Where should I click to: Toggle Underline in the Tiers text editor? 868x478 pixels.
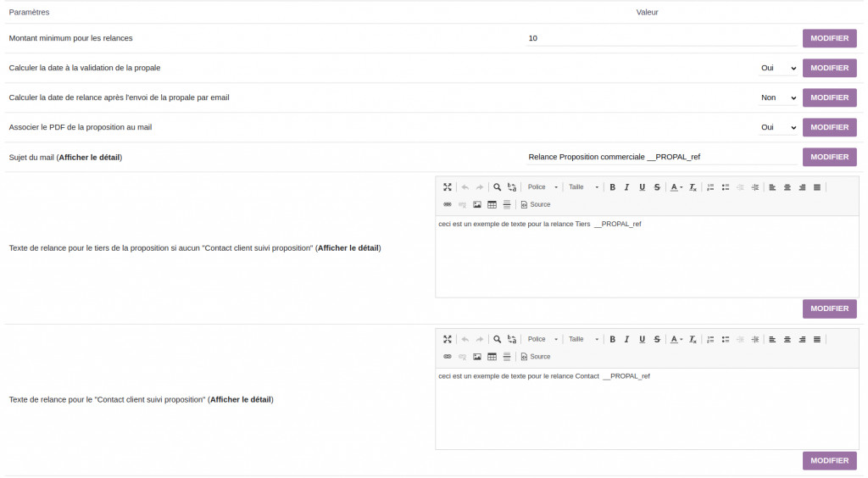click(x=643, y=187)
